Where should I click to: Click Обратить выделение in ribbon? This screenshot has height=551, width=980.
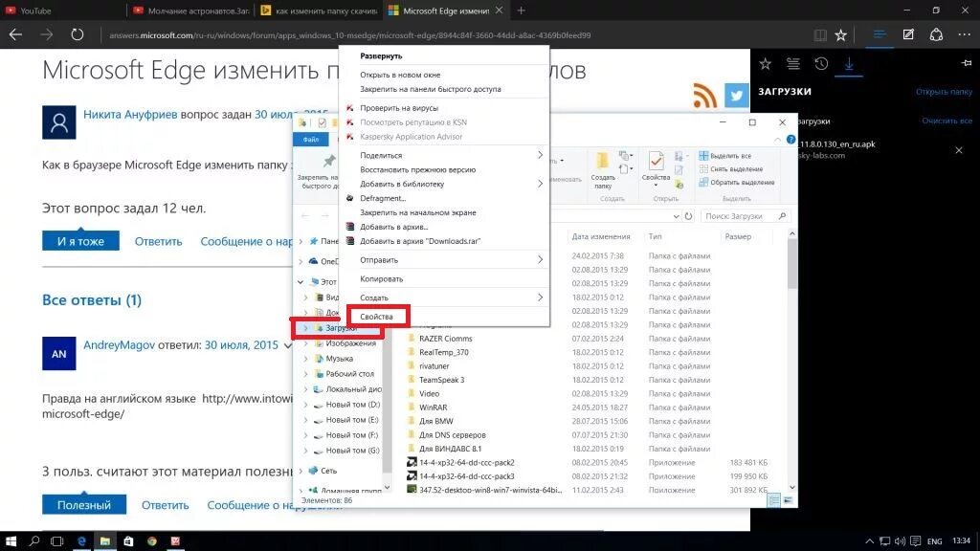(736, 183)
